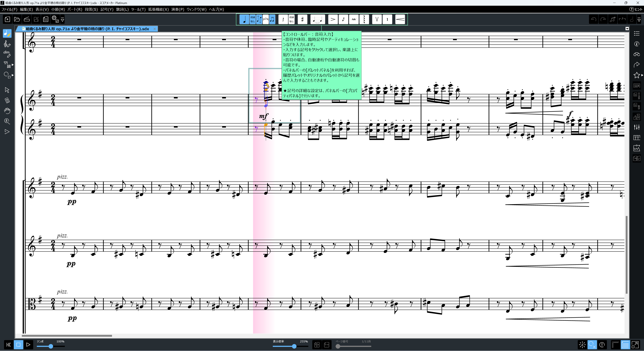Expand the top-left toolbar options arrow
The height and width of the screenshot is (351, 644).
[x=63, y=19]
